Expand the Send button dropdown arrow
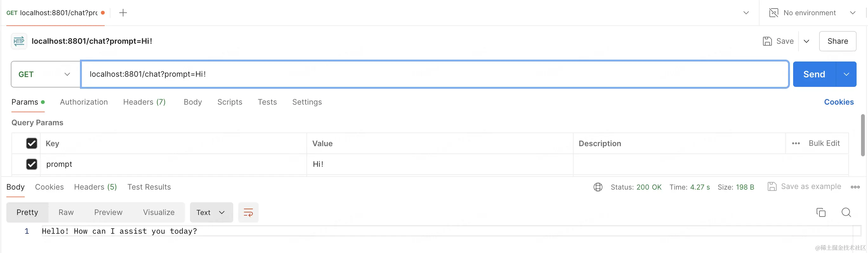868x253 pixels. pyautogui.click(x=846, y=74)
